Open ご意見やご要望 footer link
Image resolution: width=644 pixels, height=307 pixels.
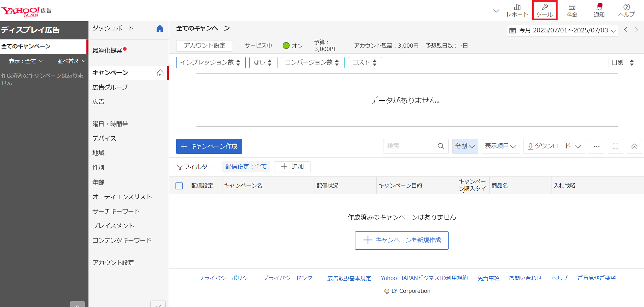click(x=596, y=278)
